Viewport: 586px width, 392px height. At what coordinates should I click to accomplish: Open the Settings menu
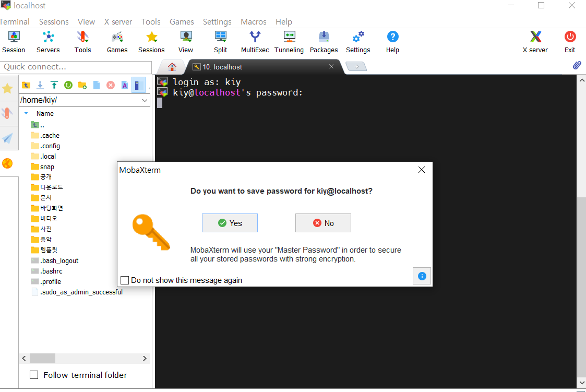(x=217, y=22)
